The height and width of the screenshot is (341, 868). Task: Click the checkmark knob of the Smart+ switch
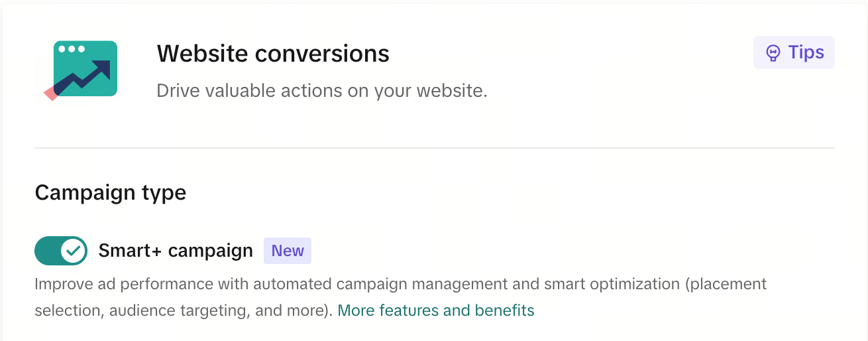(x=74, y=251)
